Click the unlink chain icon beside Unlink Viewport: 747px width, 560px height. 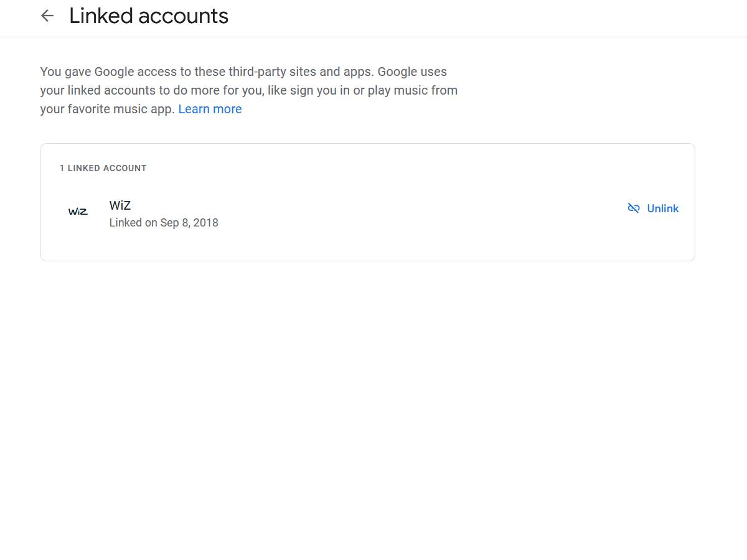634,208
